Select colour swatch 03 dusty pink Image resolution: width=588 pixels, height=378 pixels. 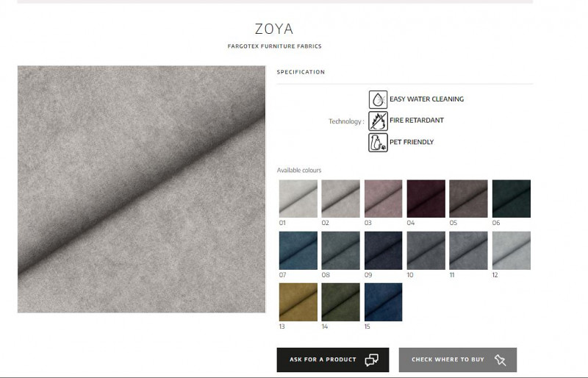pos(383,199)
